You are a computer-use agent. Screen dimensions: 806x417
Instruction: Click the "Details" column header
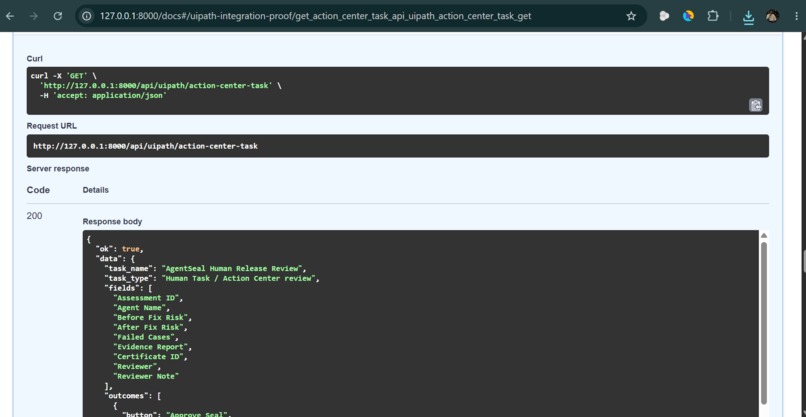pyautogui.click(x=96, y=190)
